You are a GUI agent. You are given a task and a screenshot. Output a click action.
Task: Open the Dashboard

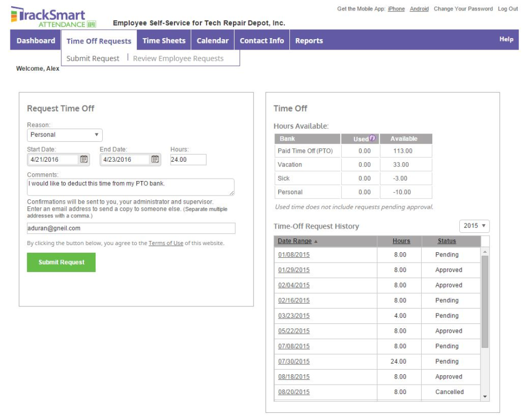(x=34, y=40)
